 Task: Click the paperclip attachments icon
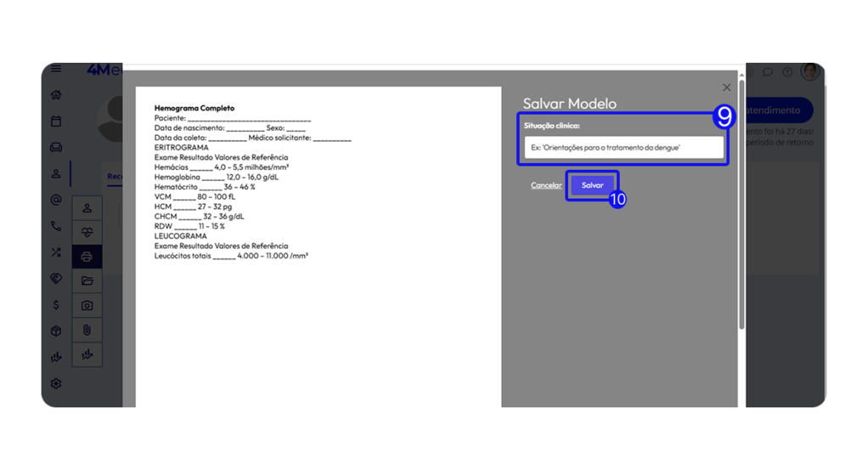coord(86,330)
